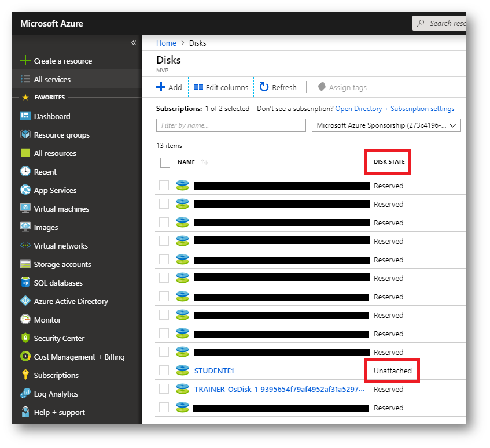The width and height of the screenshot is (490, 448).
Task: Click the Resource groups cube icon
Action: [x=25, y=135]
